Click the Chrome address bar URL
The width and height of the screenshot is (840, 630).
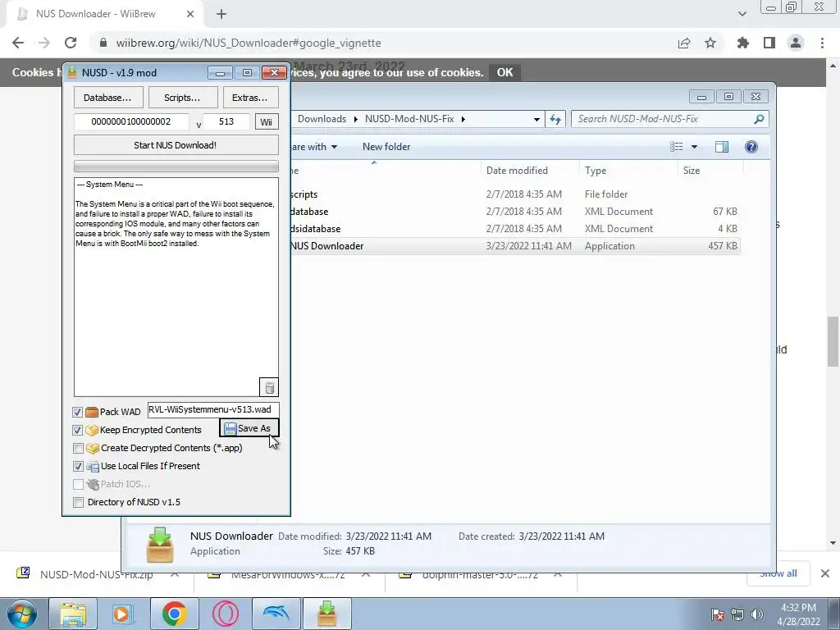click(x=249, y=43)
